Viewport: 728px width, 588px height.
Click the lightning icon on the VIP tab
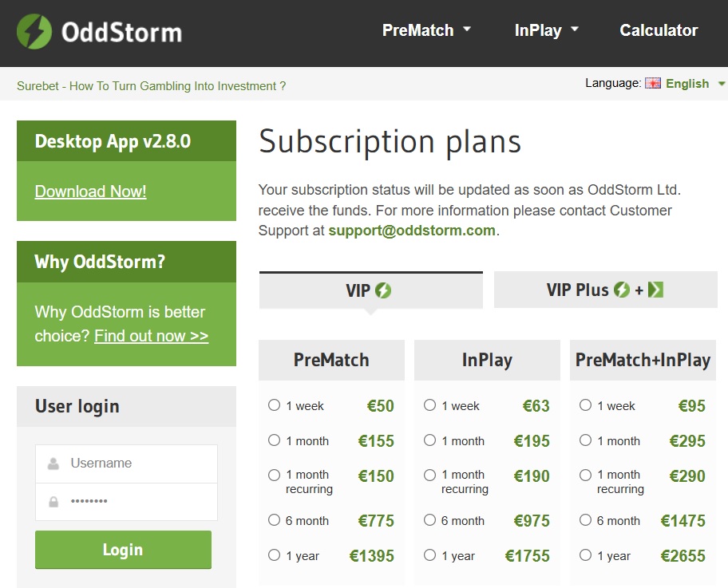point(383,290)
